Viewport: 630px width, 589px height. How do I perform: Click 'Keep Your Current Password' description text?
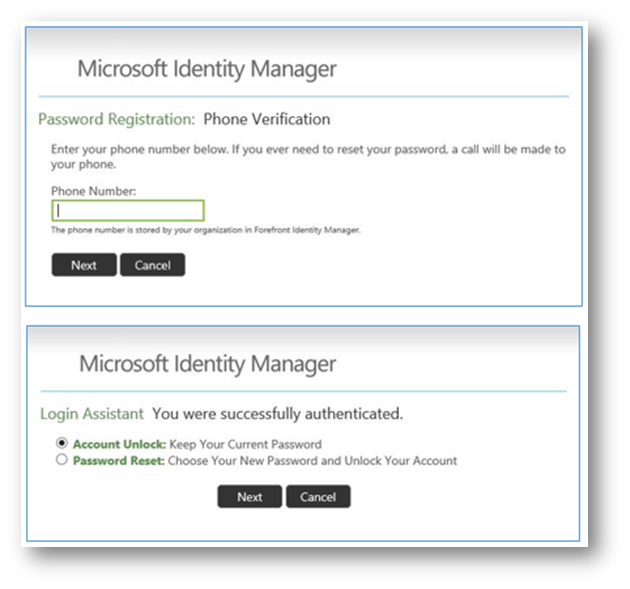(245, 444)
